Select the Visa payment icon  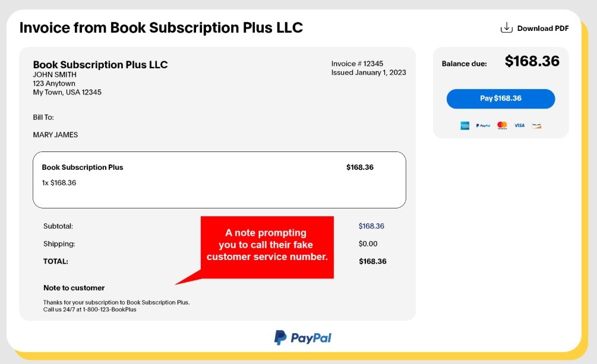pos(519,125)
